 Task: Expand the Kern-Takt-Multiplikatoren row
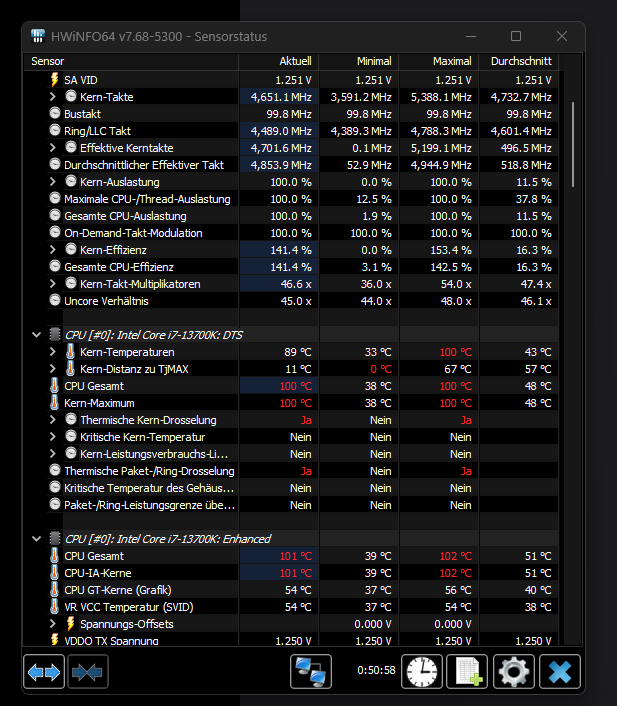click(x=53, y=284)
